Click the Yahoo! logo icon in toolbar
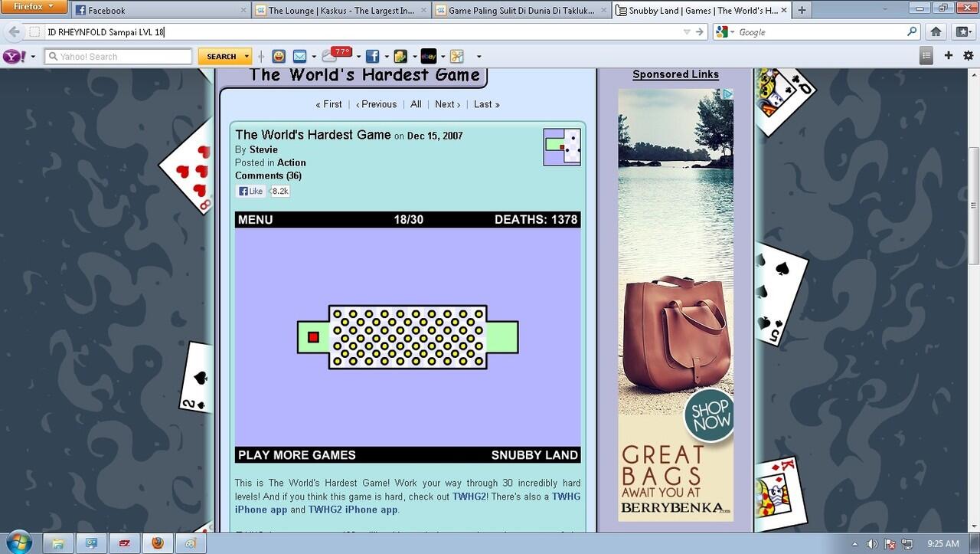 point(15,57)
